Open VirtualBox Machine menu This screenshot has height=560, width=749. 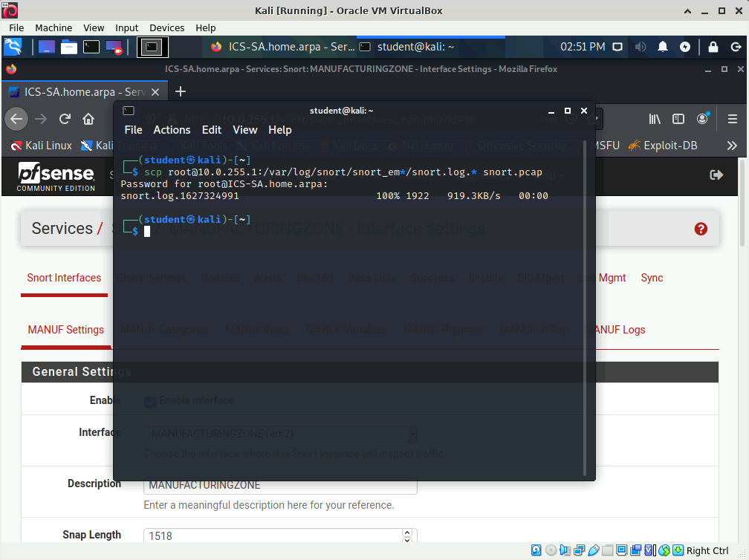tap(53, 27)
